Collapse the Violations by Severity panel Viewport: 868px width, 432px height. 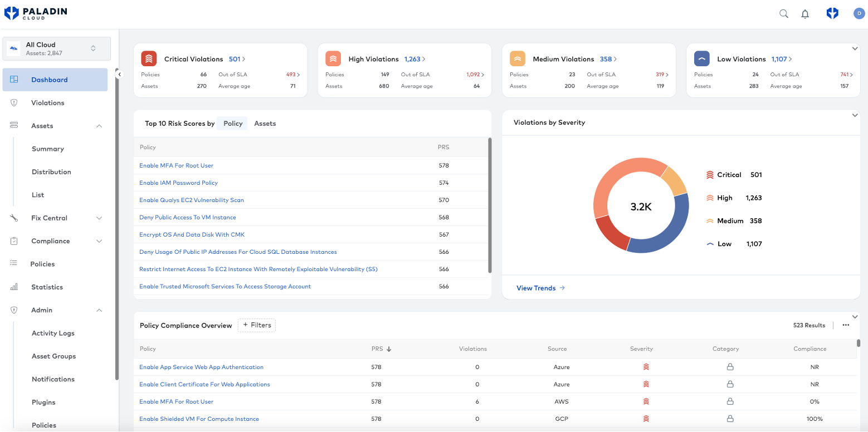tap(855, 115)
